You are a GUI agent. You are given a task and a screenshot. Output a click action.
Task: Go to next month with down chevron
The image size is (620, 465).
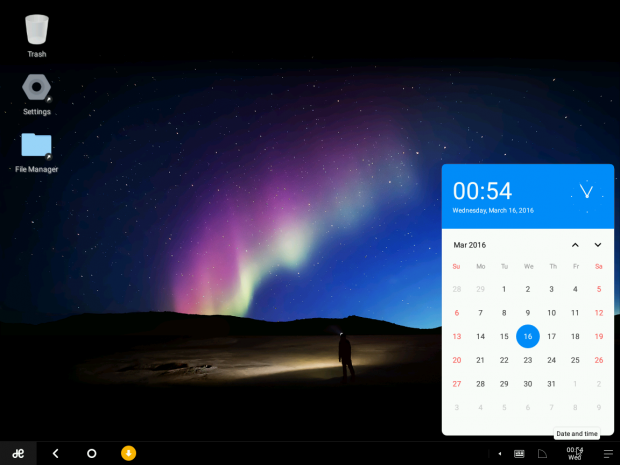tap(598, 245)
